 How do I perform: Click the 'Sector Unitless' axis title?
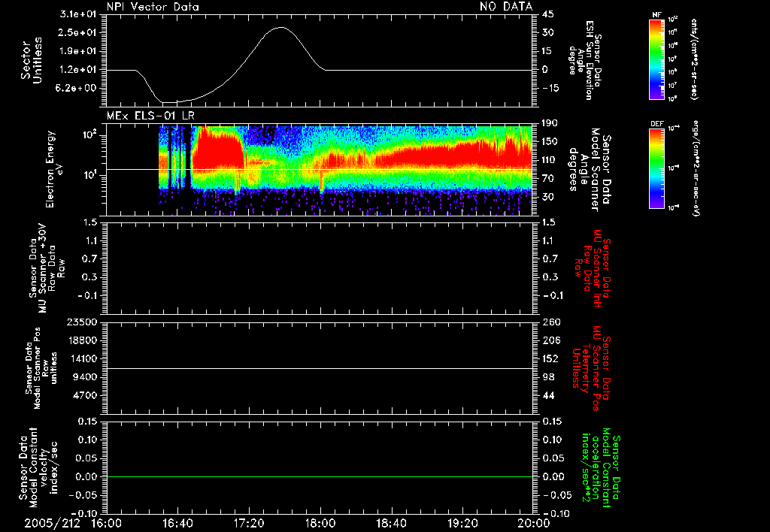(32, 60)
